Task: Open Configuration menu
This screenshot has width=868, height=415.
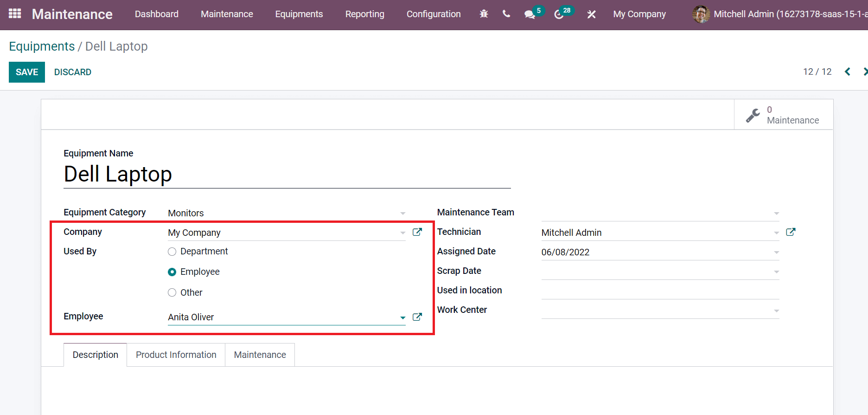Action: pos(434,14)
